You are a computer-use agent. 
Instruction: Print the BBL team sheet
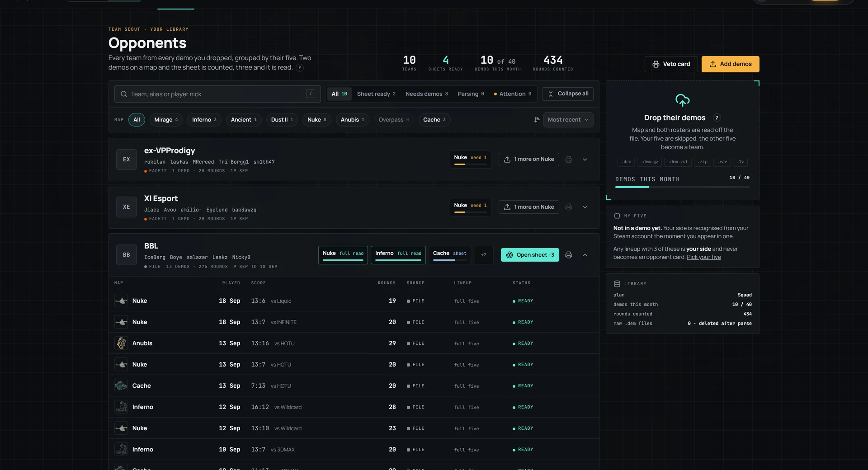[x=569, y=255]
